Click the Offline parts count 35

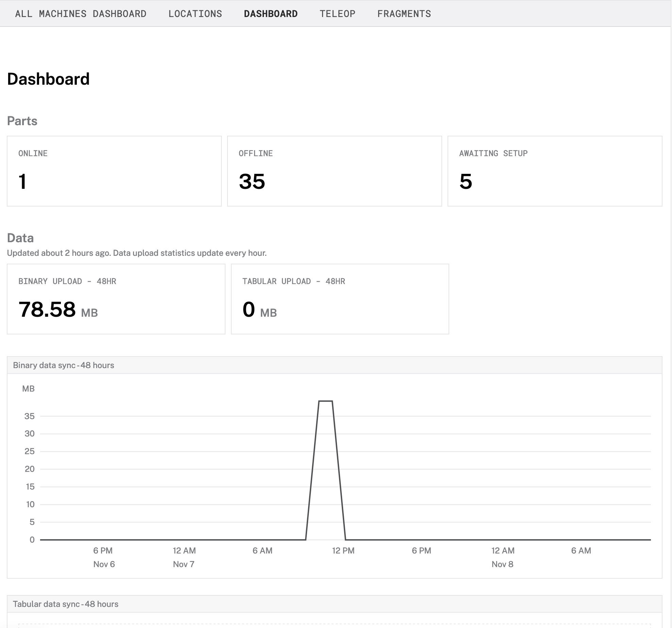tap(252, 181)
